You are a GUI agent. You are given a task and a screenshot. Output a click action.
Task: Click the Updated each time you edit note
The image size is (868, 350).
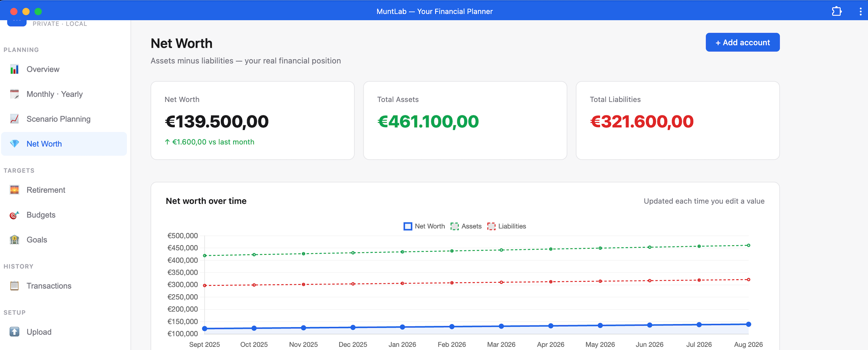[x=704, y=201]
